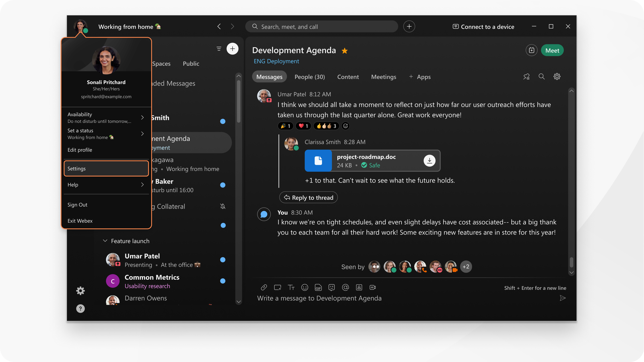
Task: Select the sticker icon in message toolbar
Action: 332,287
